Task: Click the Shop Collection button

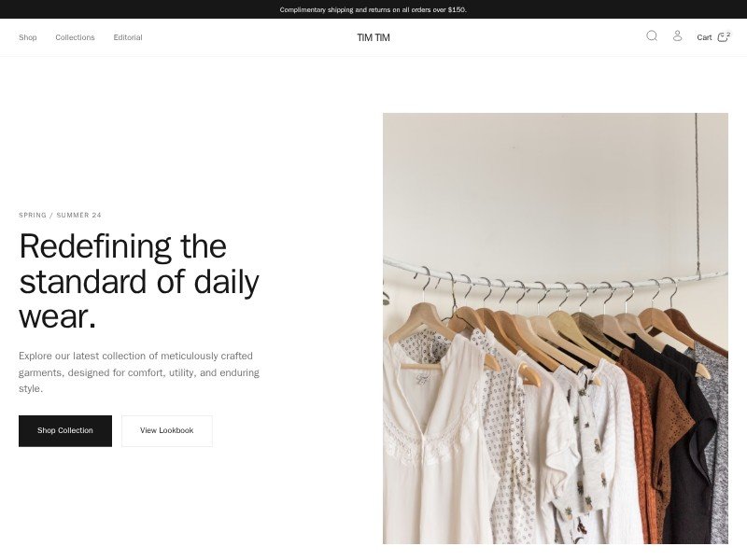Action: point(65,431)
